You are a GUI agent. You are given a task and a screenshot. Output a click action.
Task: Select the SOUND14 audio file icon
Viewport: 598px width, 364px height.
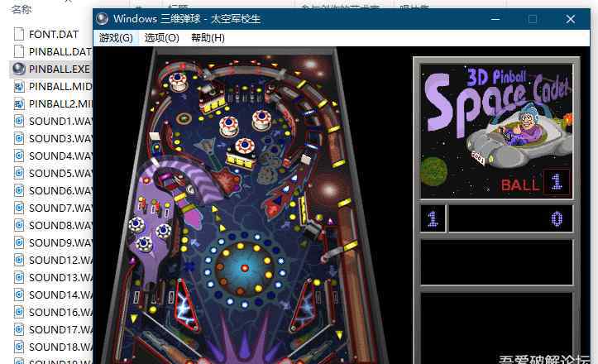pos(19,295)
